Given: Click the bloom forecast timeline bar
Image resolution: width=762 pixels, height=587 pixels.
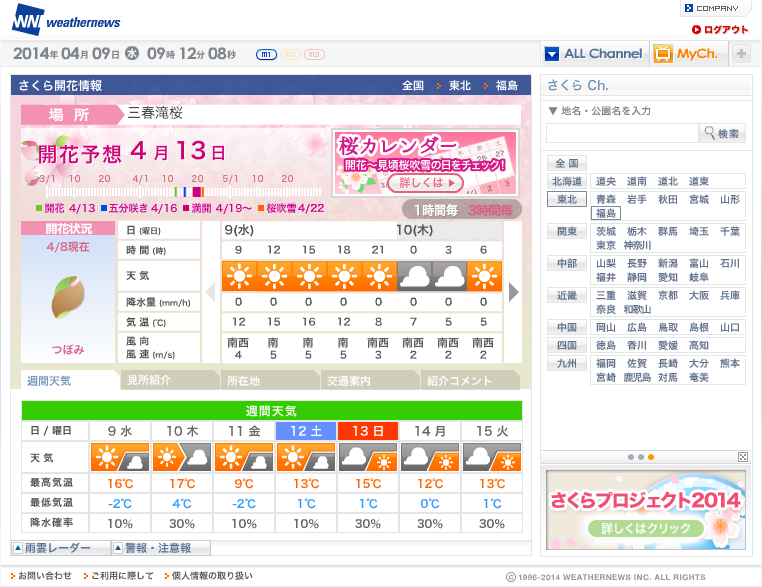Looking at the screenshot, I should (183, 191).
